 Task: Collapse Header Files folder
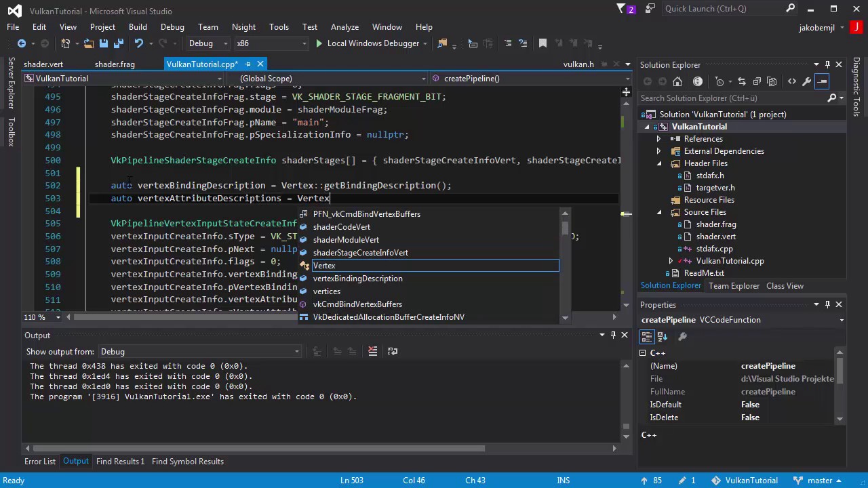[x=659, y=163]
